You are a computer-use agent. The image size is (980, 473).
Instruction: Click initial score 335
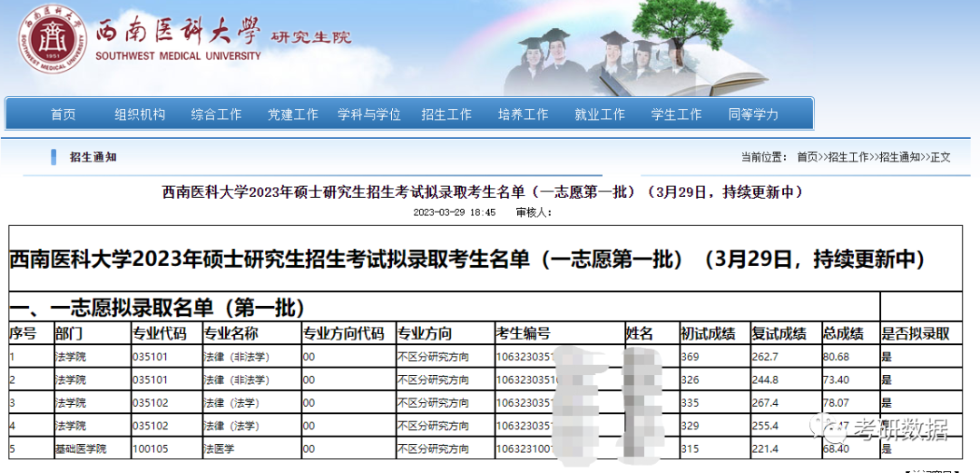[x=691, y=403]
